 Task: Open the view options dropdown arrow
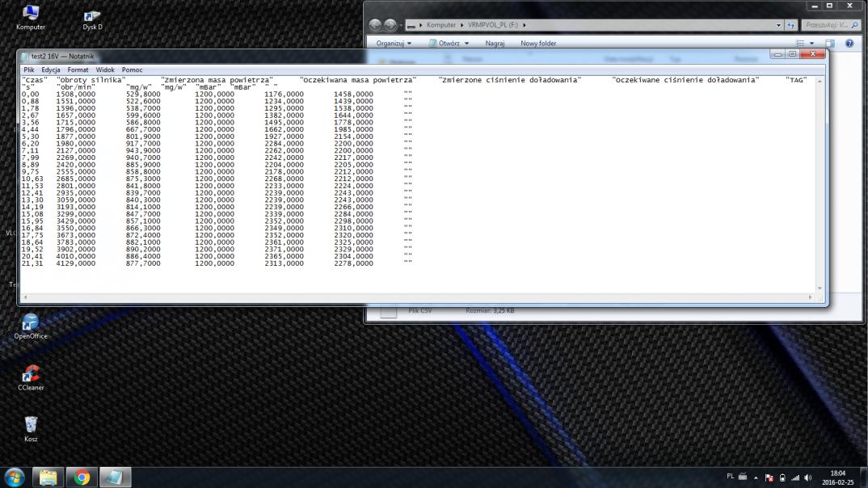(812, 43)
